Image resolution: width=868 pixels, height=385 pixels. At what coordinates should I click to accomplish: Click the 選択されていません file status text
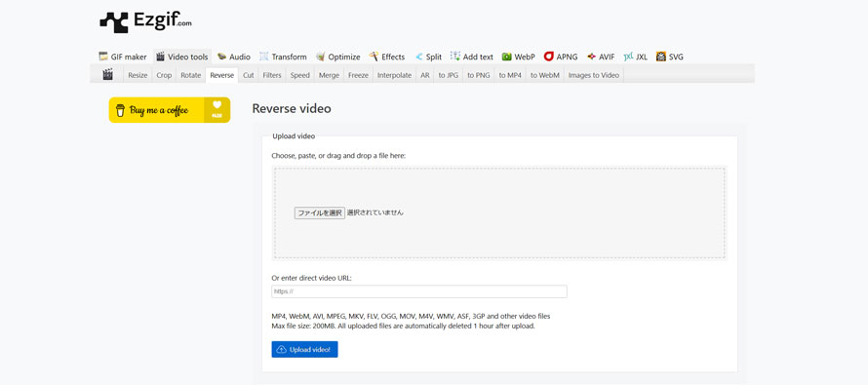pyautogui.click(x=375, y=212)
